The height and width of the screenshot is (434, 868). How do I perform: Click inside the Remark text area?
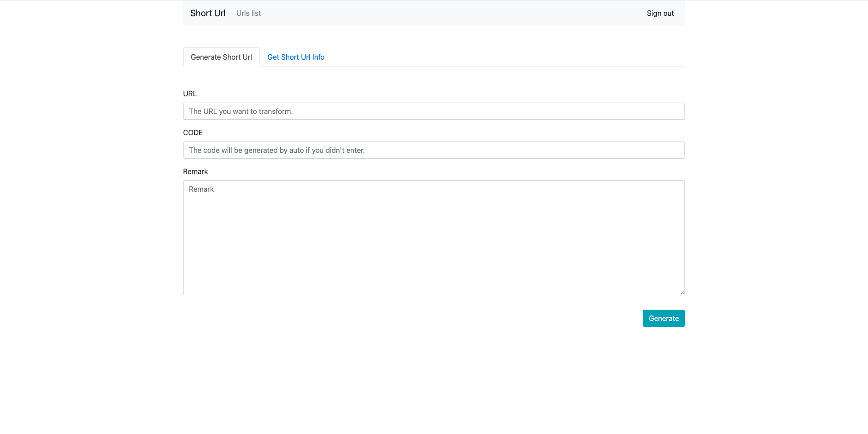tap(434, 238)
